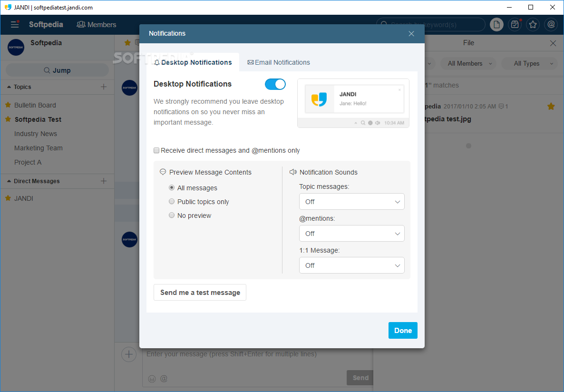
Task: Open the Members page
Action: [97, 24]
